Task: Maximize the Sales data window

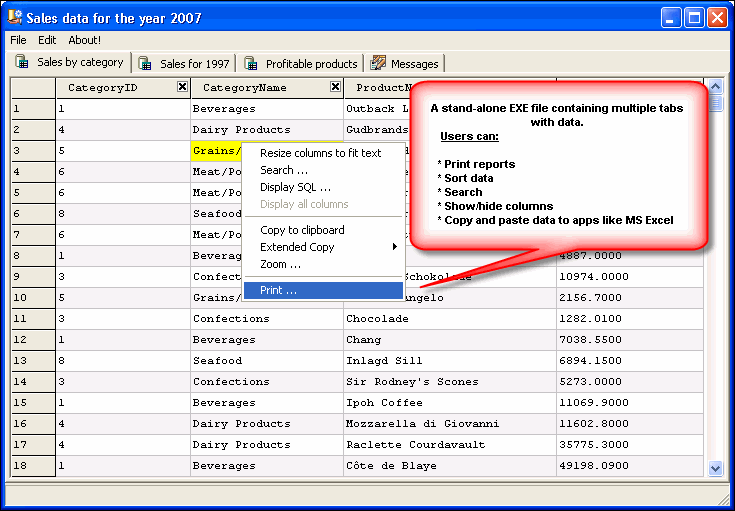Action: coord(694,18)
